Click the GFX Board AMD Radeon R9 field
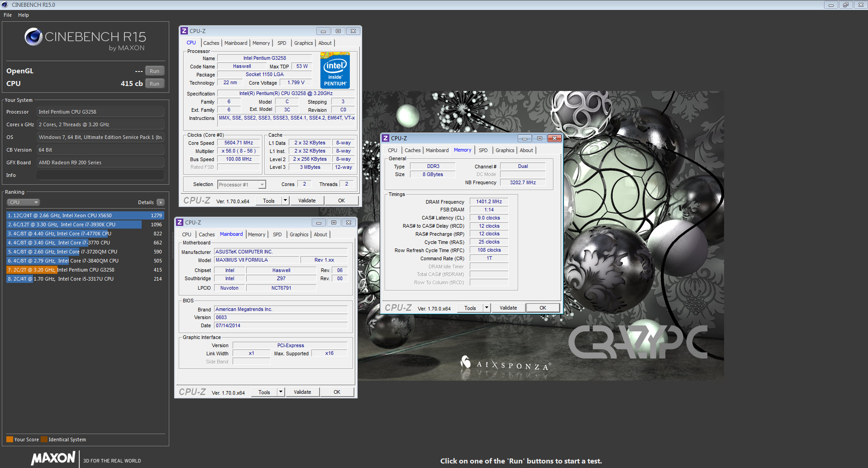Screen dimensions: 868x468 [x=100, y=162]
